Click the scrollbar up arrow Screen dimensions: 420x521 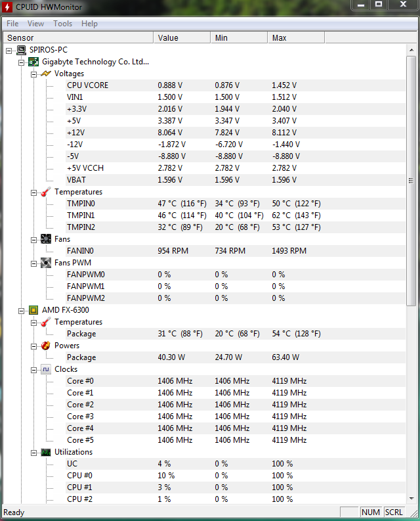point(411,50)
